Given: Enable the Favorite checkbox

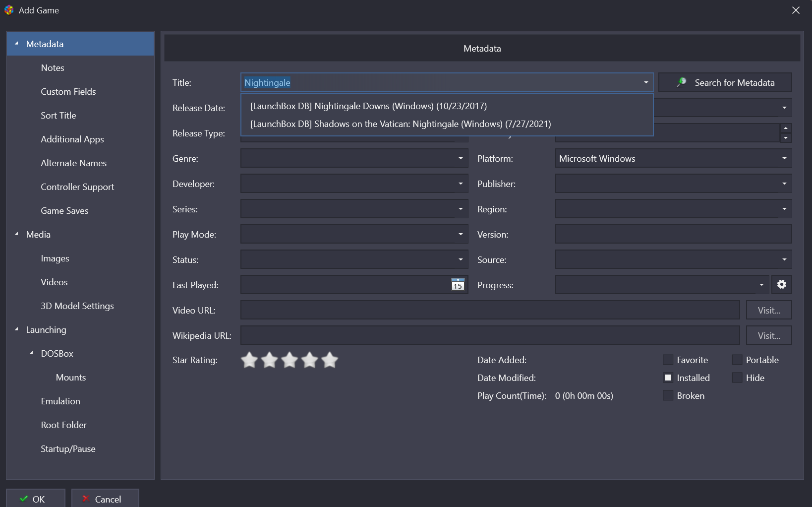Looking at the screenshot, I should click(x=668, y=360).
